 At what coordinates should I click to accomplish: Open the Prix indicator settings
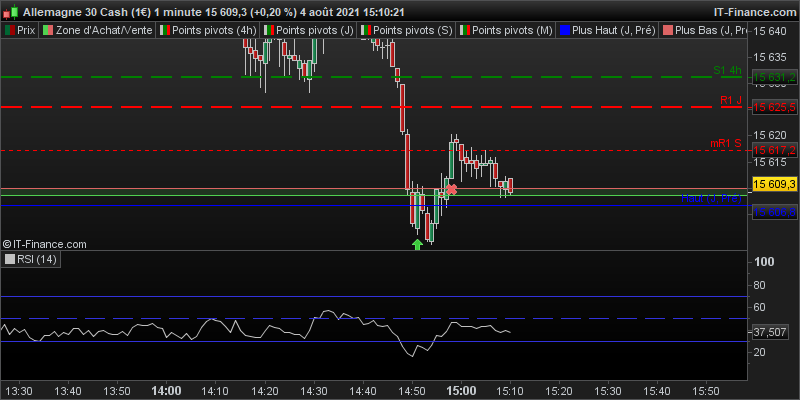click(20, 30)
